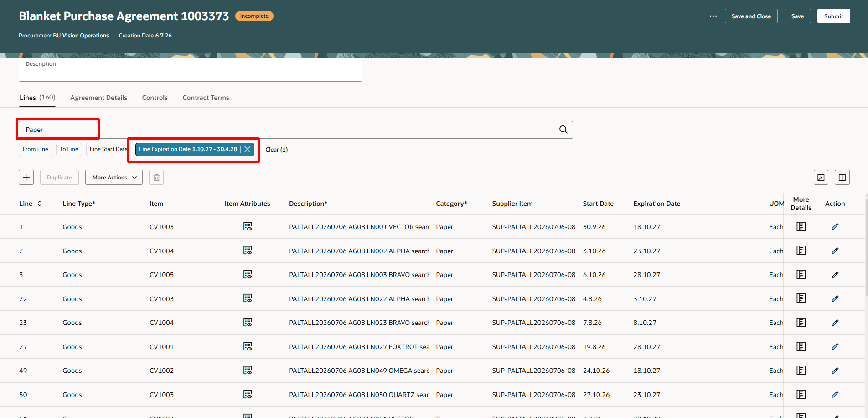The width and height of the screenshot is (868, 418).
Task: Open the three-dot more options menu
Action: pyautogui.click(x=713, y=16)
